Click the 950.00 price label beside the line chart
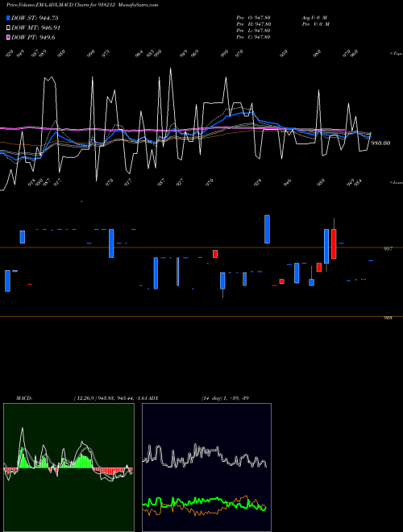The width and height of the screenshot is (403, 532). [x=380, y=143]
